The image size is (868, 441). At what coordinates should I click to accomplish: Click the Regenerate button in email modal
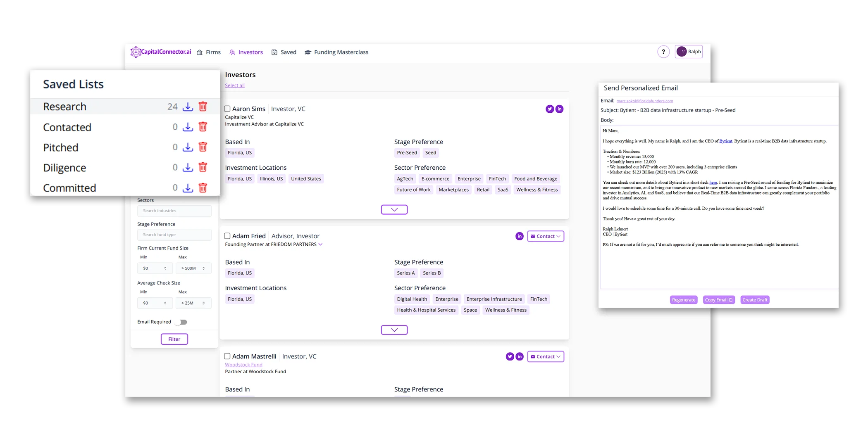coord(683,300)
